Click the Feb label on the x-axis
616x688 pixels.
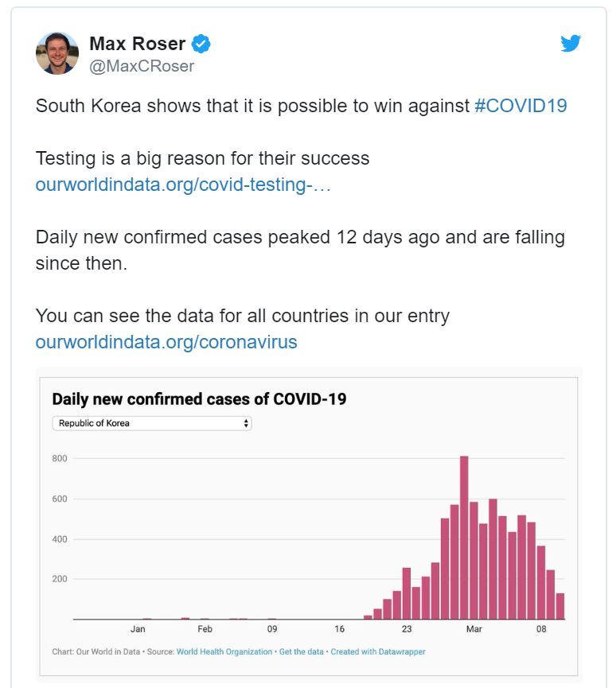205,629
